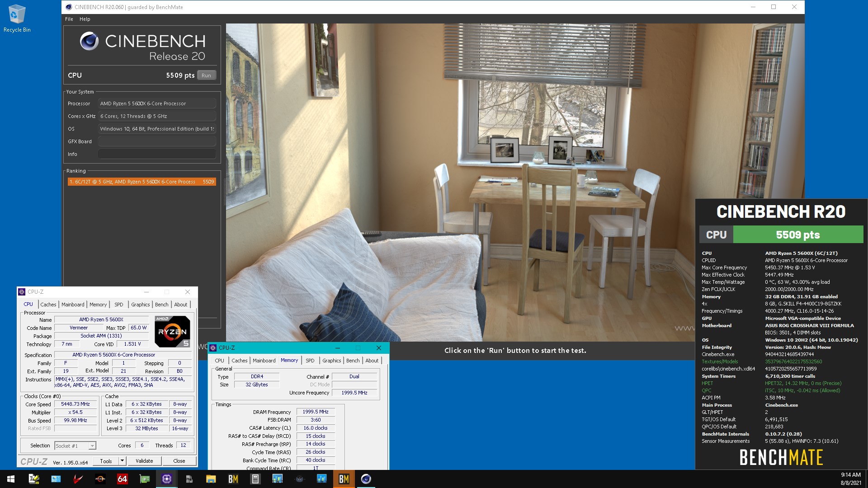Expand the Tools dropdown arrow in CPU-Z
The image size is (868, 488).
point(122,461)
